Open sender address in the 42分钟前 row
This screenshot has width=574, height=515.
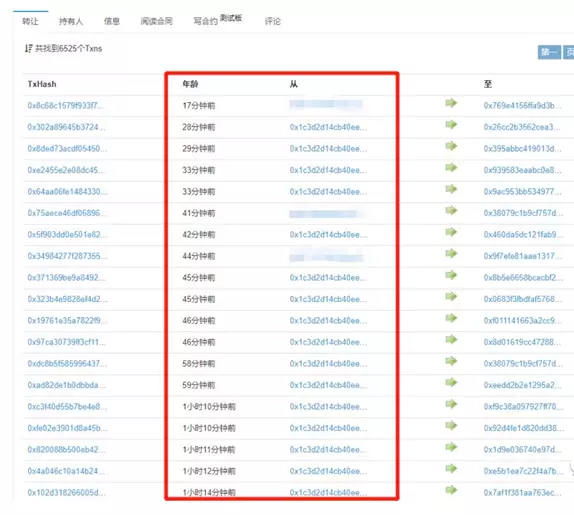[328, 235]
